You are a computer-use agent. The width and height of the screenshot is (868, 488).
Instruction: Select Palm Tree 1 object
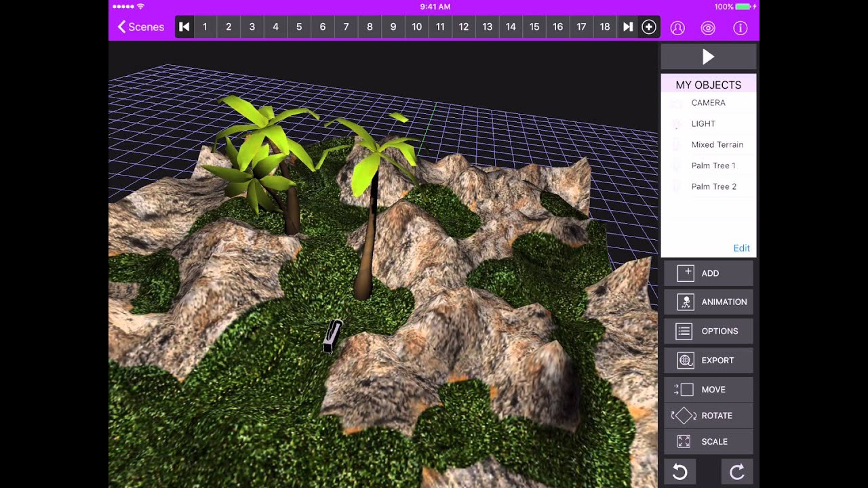(709, 166)
